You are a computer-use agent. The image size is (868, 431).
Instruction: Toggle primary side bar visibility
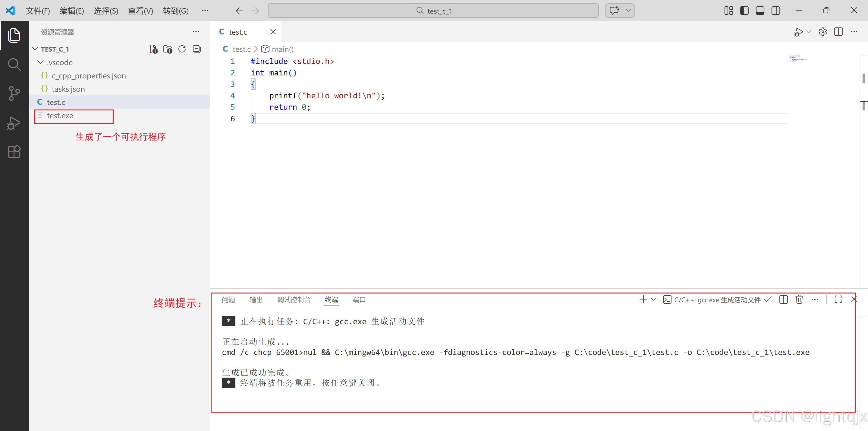click(x=744, y=11)
